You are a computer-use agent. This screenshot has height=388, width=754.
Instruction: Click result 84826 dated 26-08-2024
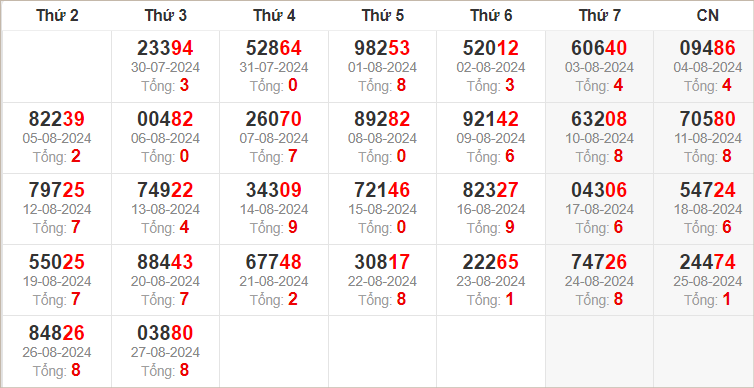tap(57, 333)
